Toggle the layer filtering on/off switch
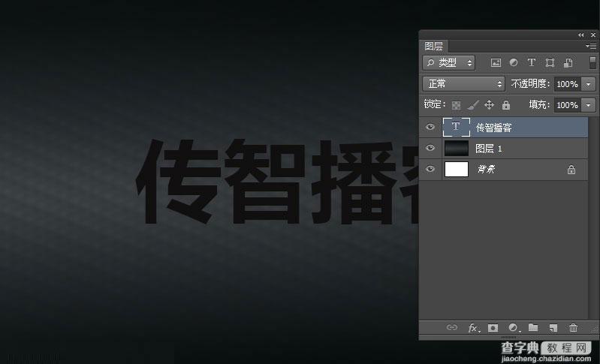600x364 pixels. tap(592, 62)
